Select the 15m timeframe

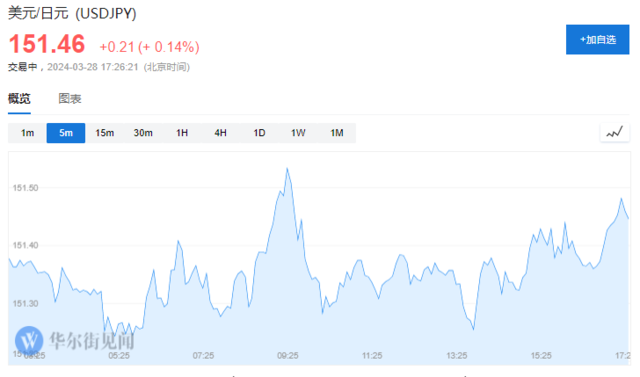tap(104, 133)
